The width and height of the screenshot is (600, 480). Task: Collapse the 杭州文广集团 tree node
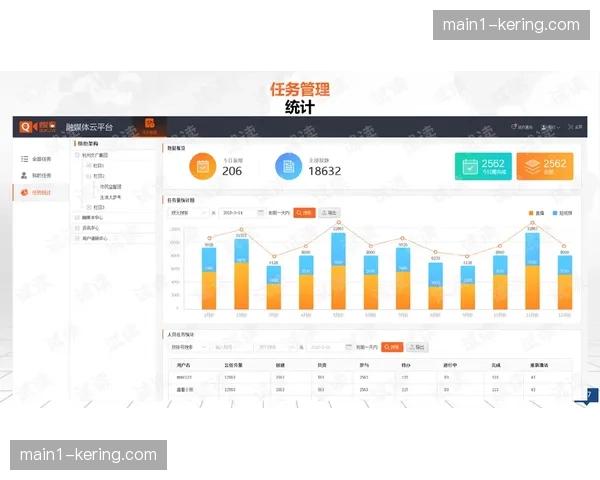tap(77, 155)
